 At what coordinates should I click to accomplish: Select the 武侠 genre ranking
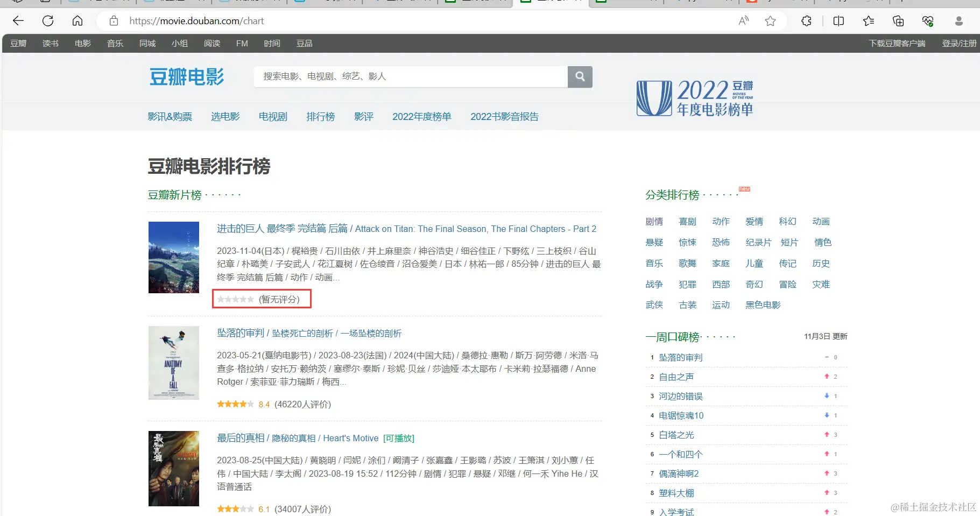(654, 305)
